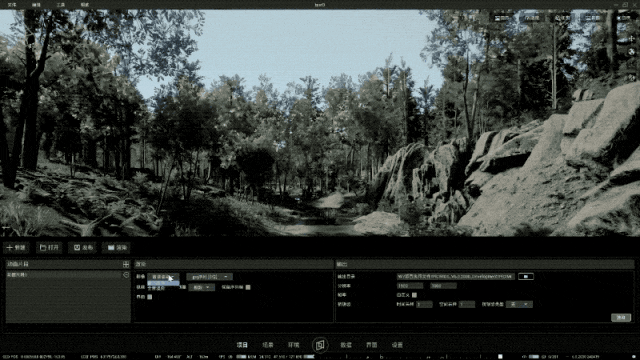Click the move gizmo icon on viewport right edge
The image size is (640, 360).
click(x=631, y=39)
